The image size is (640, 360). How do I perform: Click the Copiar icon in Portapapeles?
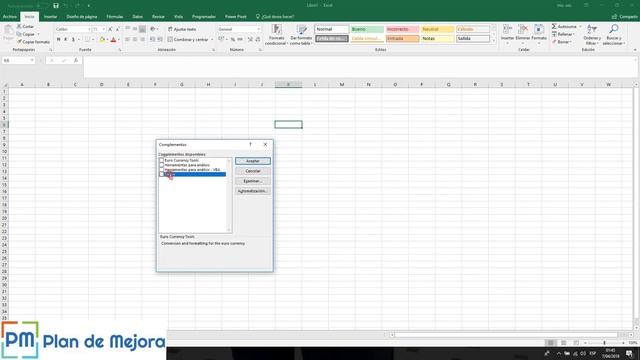point(19,34)
